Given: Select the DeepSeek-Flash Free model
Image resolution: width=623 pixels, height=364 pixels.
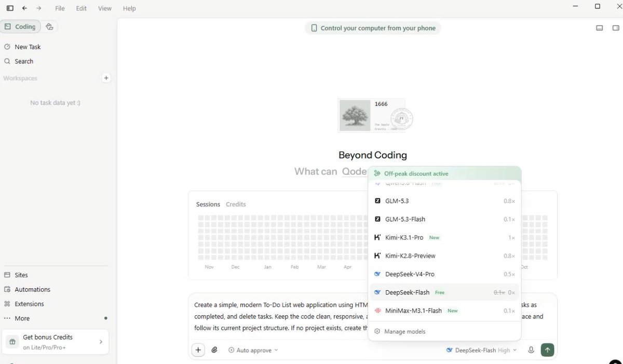Looking at the screenshot, I should pos(444,292).
